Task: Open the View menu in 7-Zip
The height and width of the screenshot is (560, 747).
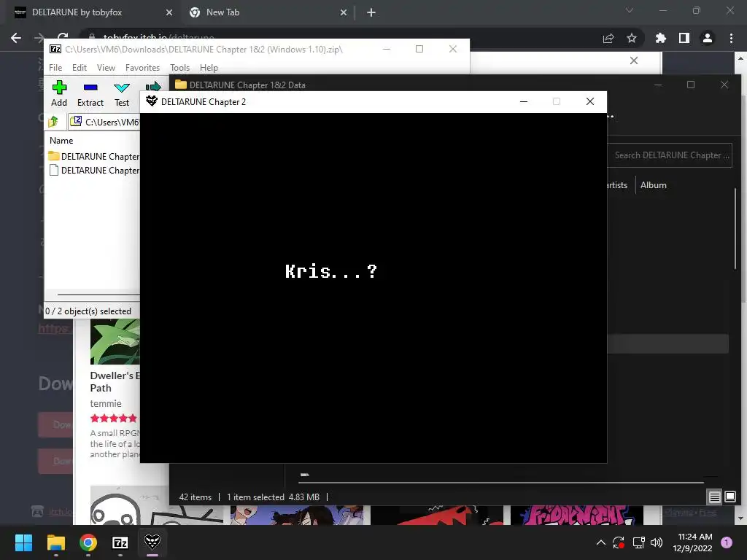Action: [x=106, y=68]
